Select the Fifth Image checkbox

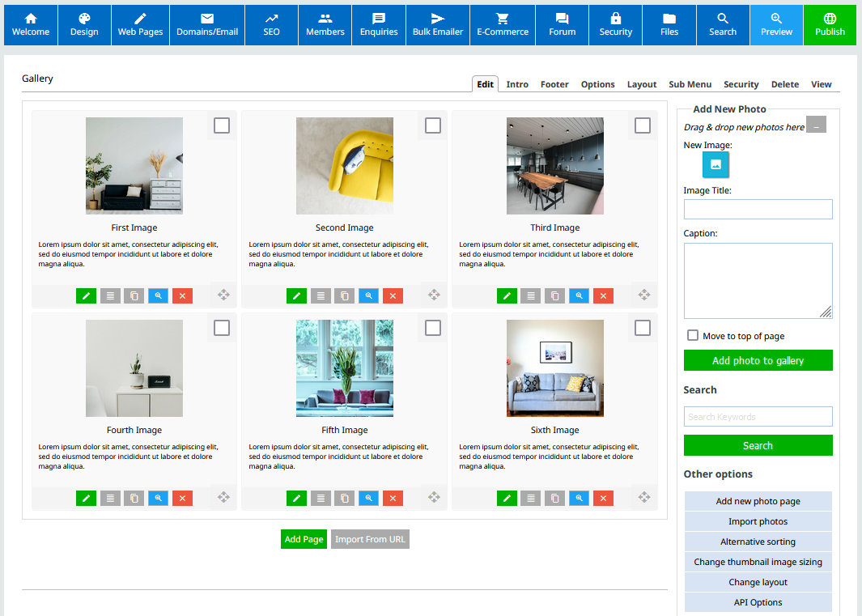[433, 328]
